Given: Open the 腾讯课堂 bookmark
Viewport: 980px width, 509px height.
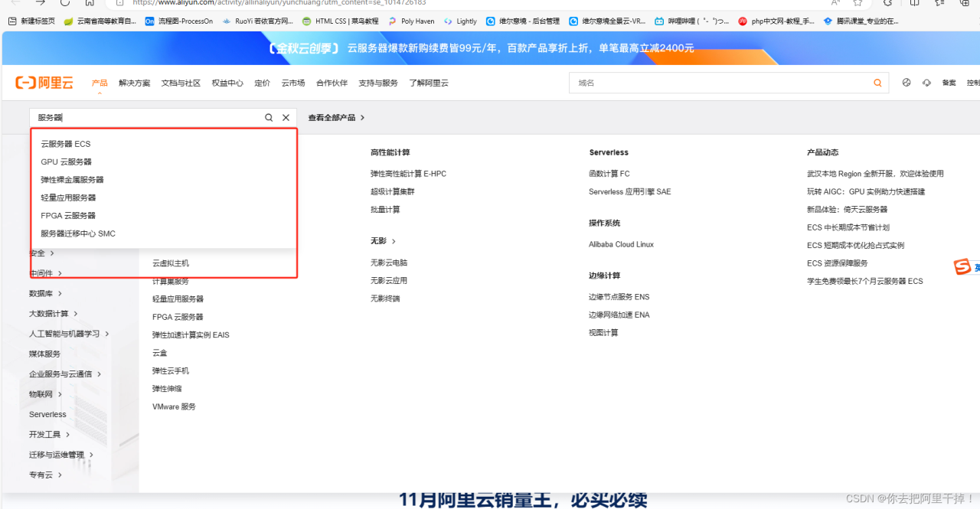Looking at the screenshot, I should pyautogui.click(x=861, y=21).
